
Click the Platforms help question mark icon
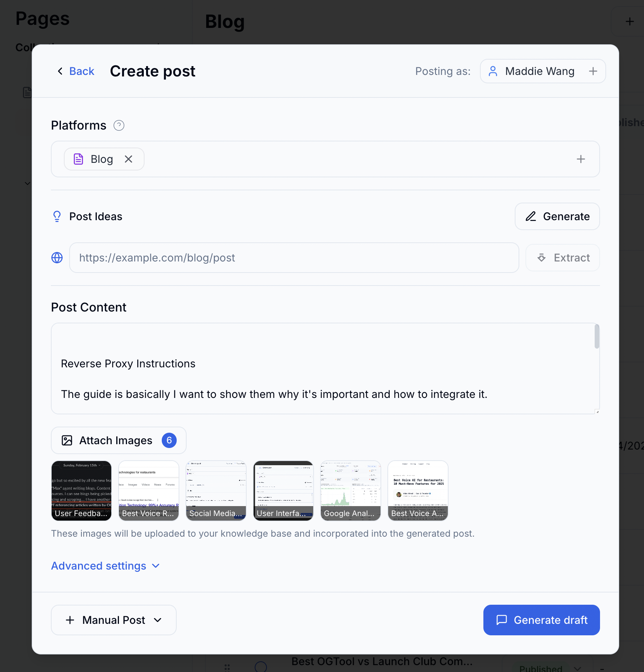tap(119, 125)
